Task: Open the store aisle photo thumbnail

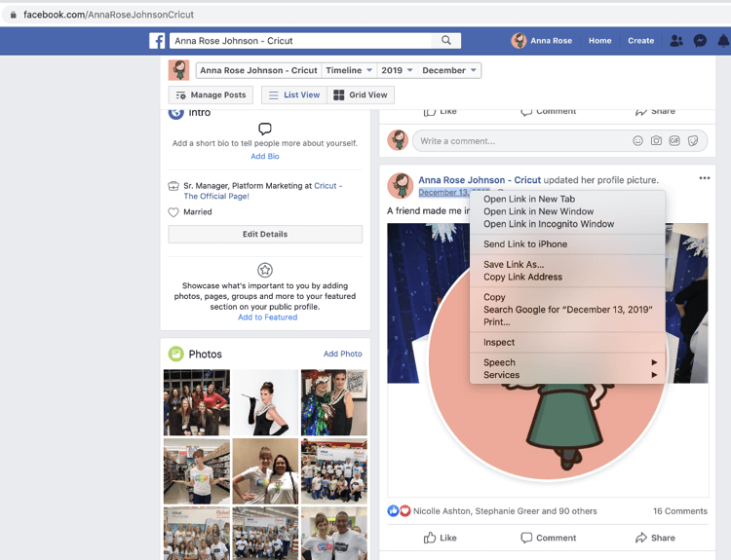Action: [197, 471]
